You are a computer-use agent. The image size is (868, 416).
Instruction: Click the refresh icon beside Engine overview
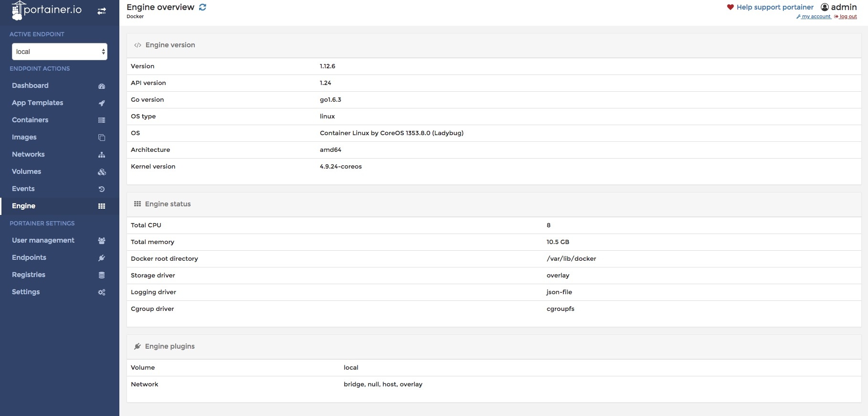tap(202, 7)
